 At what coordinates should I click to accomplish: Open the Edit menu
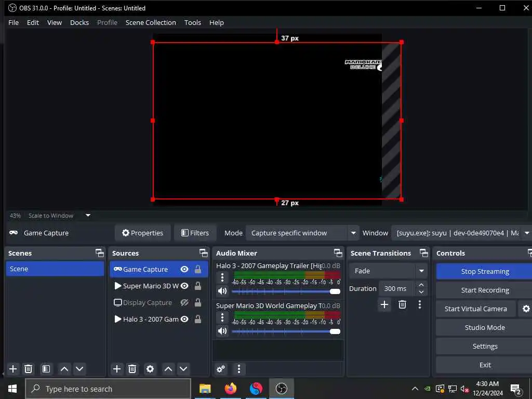[33, 22]
